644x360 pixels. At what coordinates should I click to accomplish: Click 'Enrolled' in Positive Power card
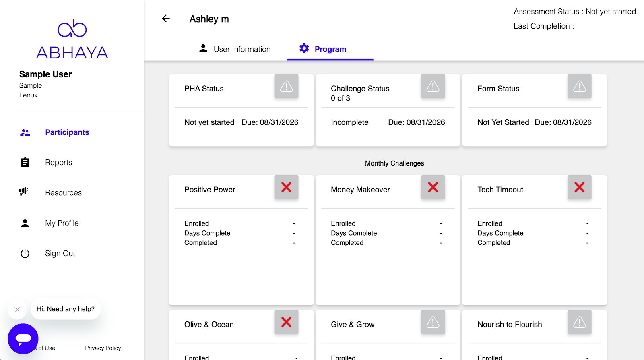(x=197, y=223)
